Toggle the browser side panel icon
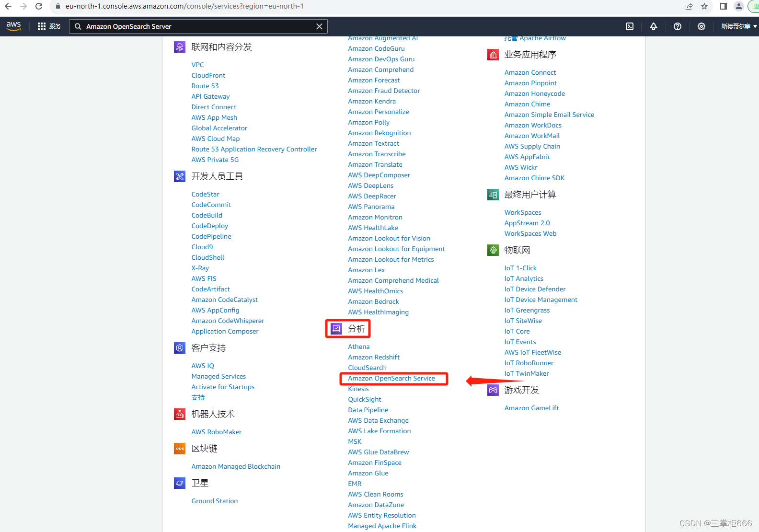 [724, 6]
